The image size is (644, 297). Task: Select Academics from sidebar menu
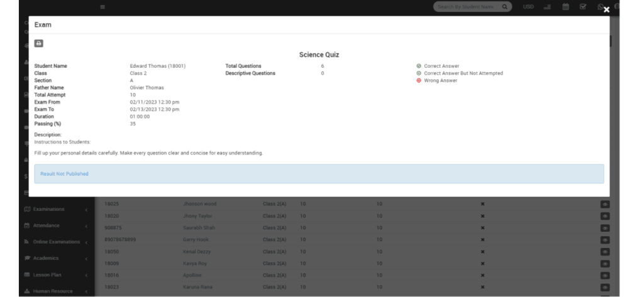point(47,258)
